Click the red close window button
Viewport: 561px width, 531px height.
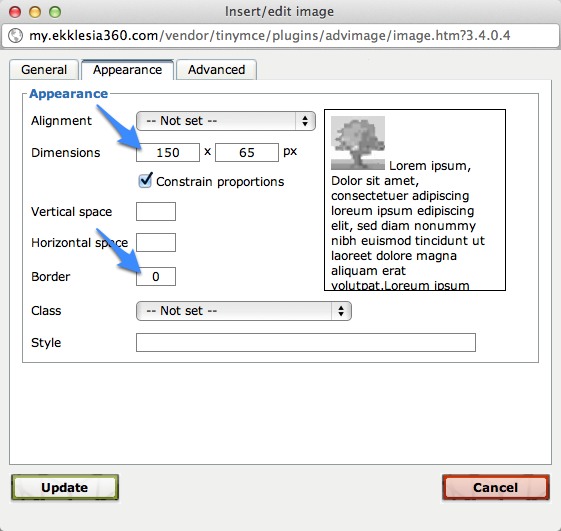click(x=15, y=12)
